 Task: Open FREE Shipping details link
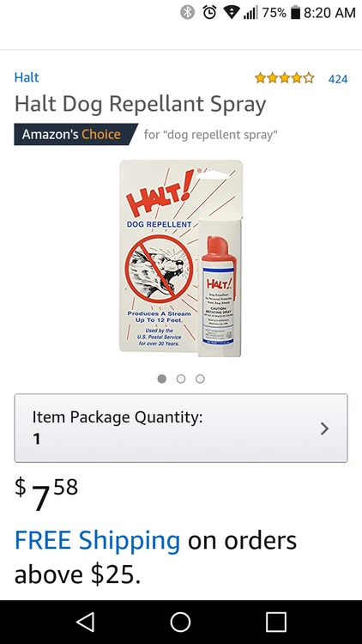[x=97, y=540]
